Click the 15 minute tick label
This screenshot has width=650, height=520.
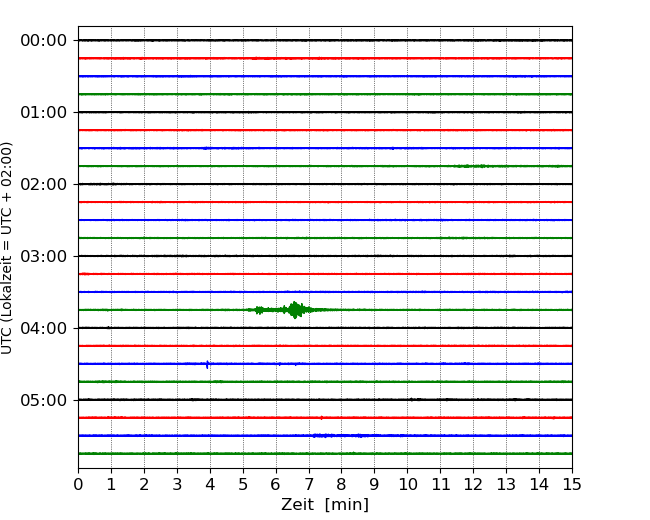click(572, 484)
